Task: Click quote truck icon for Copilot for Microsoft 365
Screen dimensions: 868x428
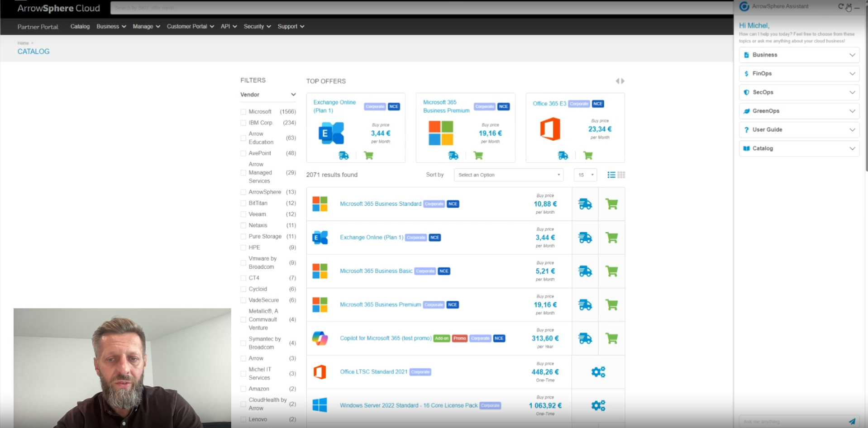Action: pos(585,338)
